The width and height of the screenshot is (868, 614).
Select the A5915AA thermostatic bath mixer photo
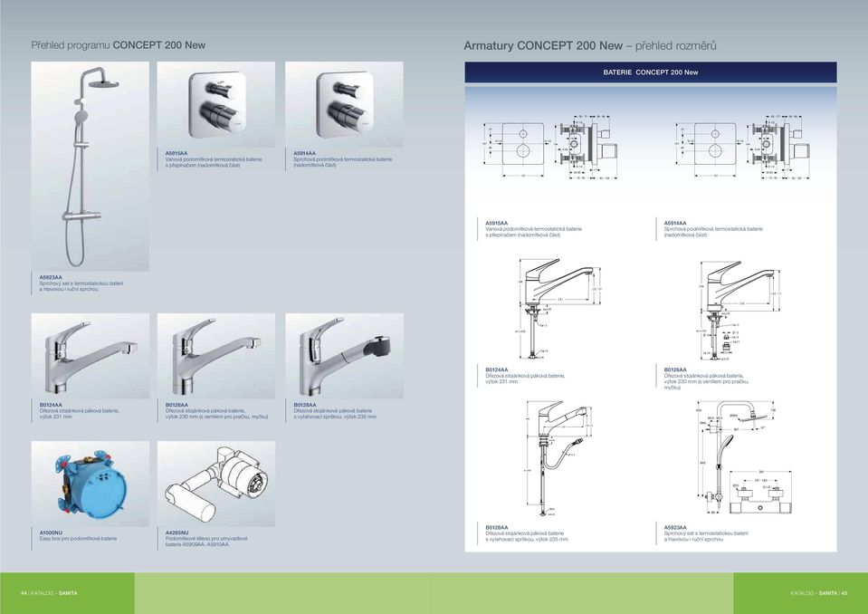coord(216,105)
